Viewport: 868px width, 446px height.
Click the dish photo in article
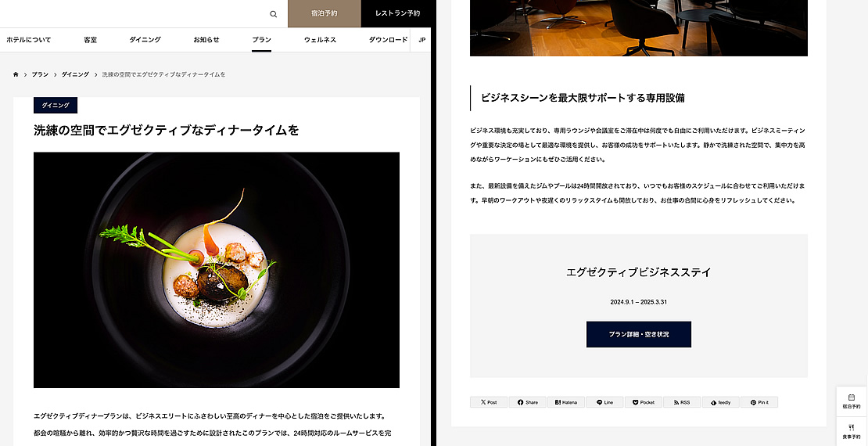(217, 270)
